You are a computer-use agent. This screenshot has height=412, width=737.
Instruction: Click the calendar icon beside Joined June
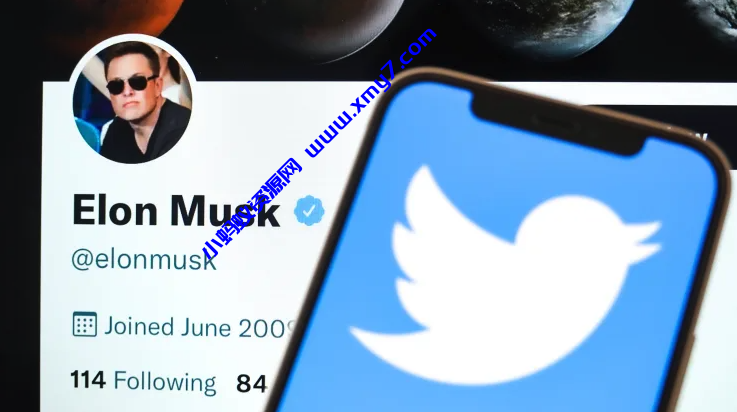[85, 324]
